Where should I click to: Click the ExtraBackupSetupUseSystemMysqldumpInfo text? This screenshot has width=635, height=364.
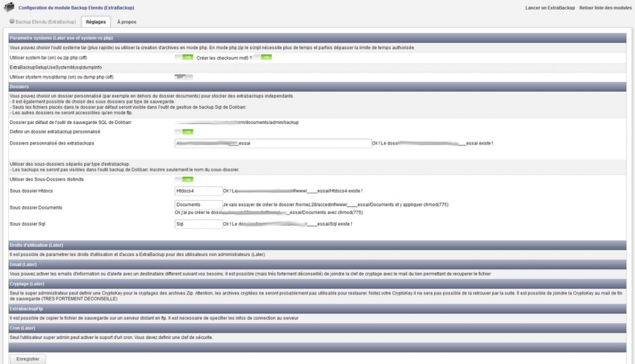click(55, 67)
